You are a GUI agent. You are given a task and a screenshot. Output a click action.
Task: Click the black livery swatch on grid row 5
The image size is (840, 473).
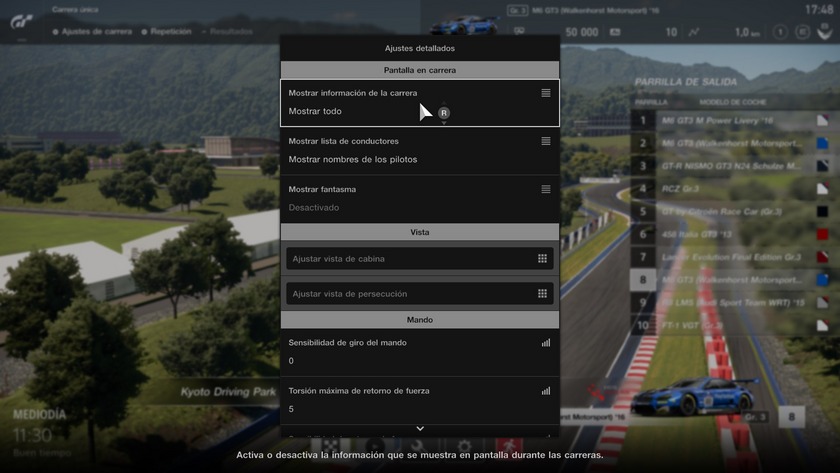(822, 212)
